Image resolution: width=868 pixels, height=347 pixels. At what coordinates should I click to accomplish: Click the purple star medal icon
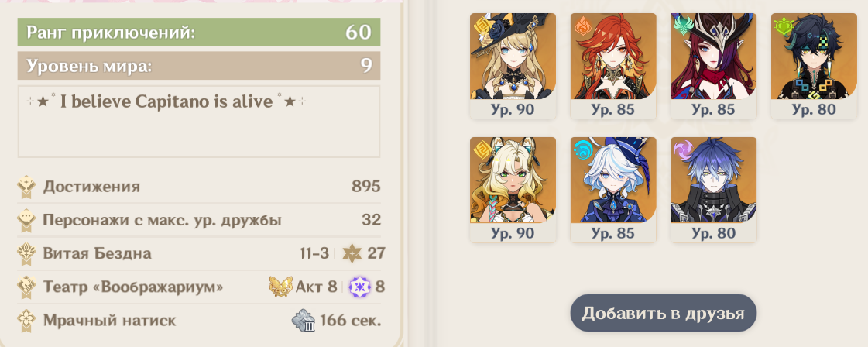tap(359, 287)
